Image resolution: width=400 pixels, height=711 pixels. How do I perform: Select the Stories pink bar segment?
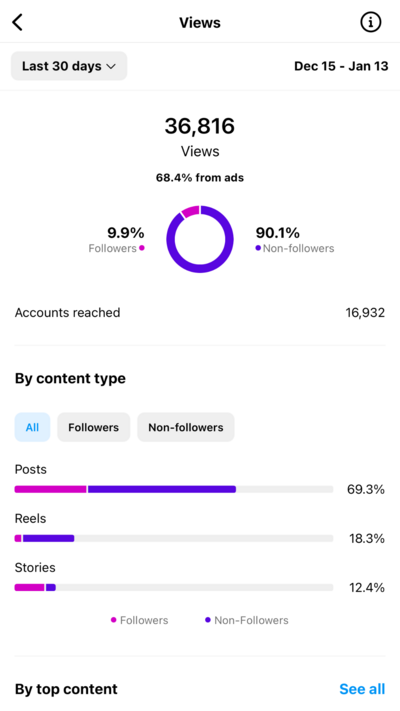29,587
